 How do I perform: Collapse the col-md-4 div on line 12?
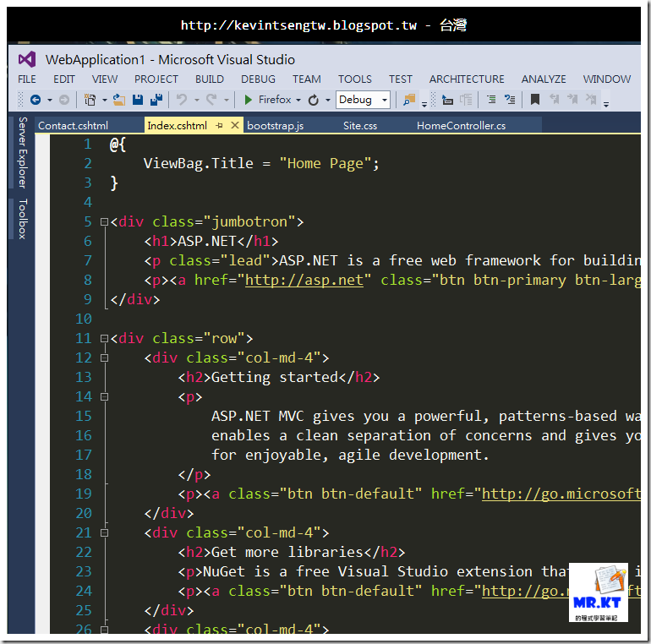[104, 357]
